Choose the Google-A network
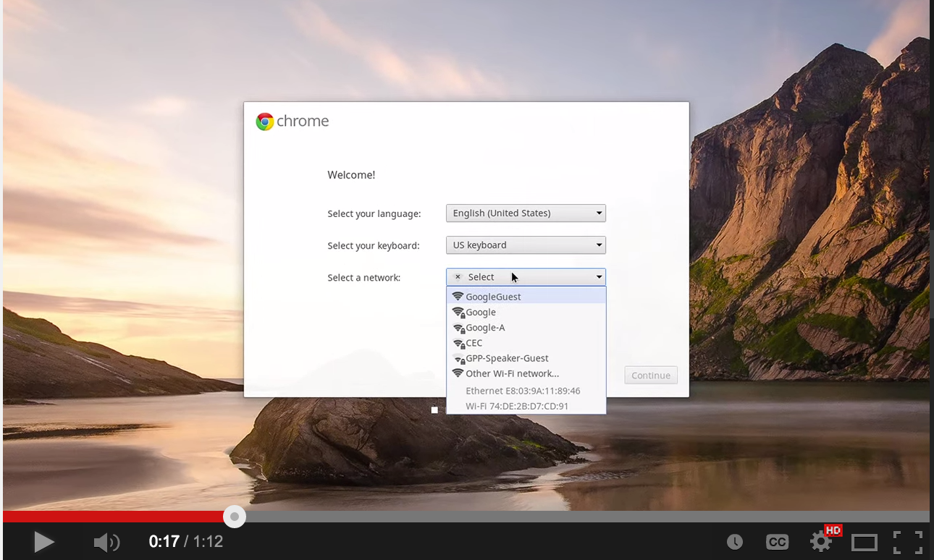 click(x=526, y=327)
